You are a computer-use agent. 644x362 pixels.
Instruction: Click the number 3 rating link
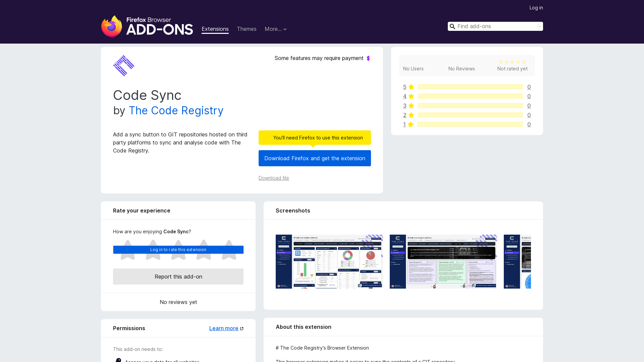click(x=405, y=106)
